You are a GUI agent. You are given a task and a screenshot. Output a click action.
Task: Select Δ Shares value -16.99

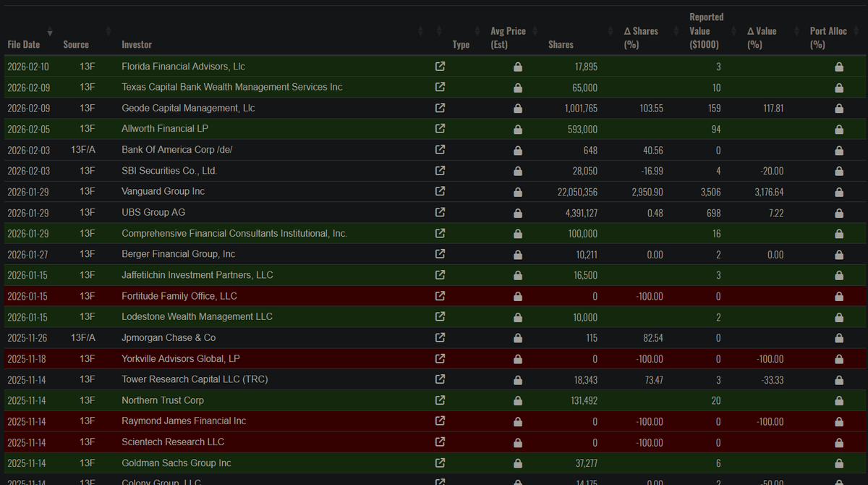coord(650,171)
